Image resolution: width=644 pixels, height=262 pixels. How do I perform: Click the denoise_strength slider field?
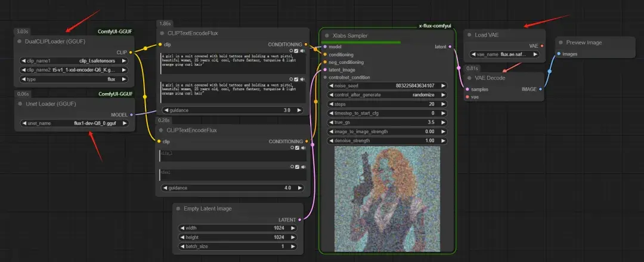(x=386, y=140)
